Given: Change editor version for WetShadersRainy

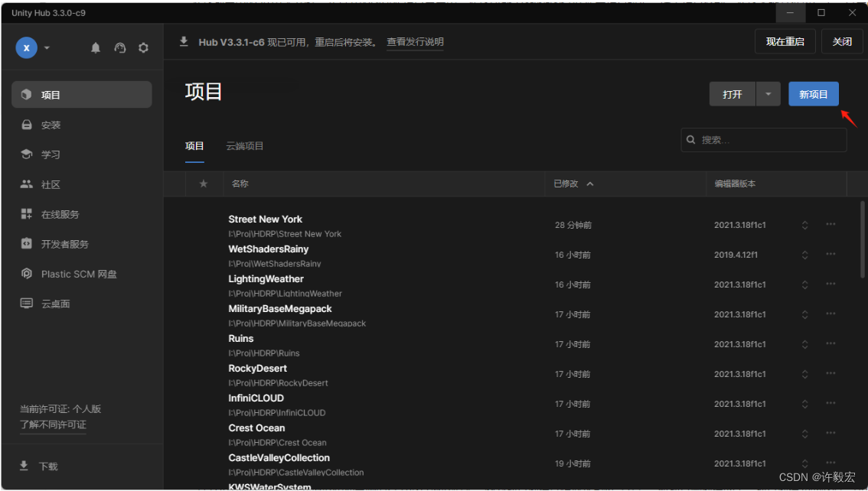Looking at the screenshot, I should (x=805, y=255).
